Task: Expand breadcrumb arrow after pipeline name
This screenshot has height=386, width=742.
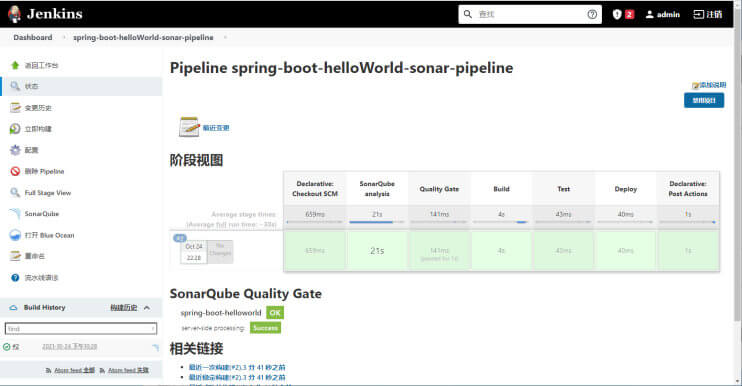Action: point(225,37)
